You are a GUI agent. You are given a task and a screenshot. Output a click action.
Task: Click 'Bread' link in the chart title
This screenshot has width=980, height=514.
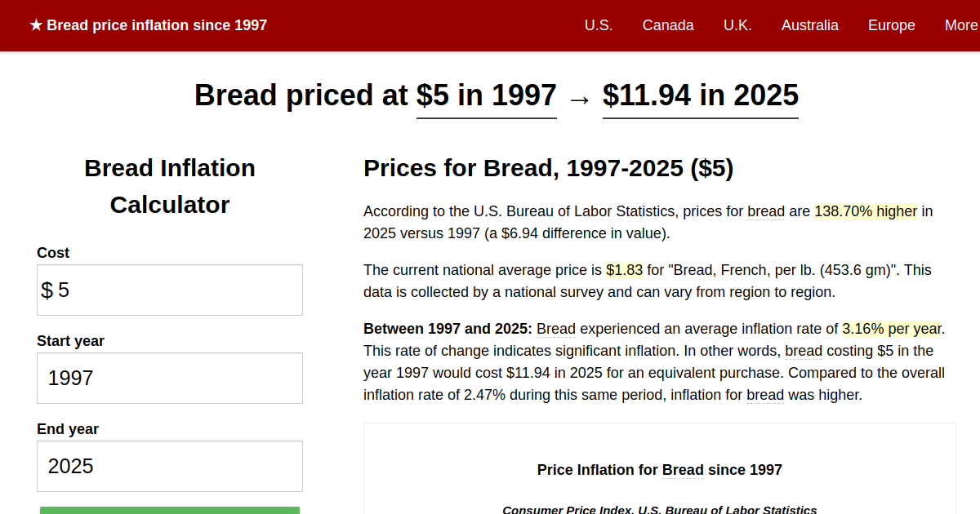[683, 470]
